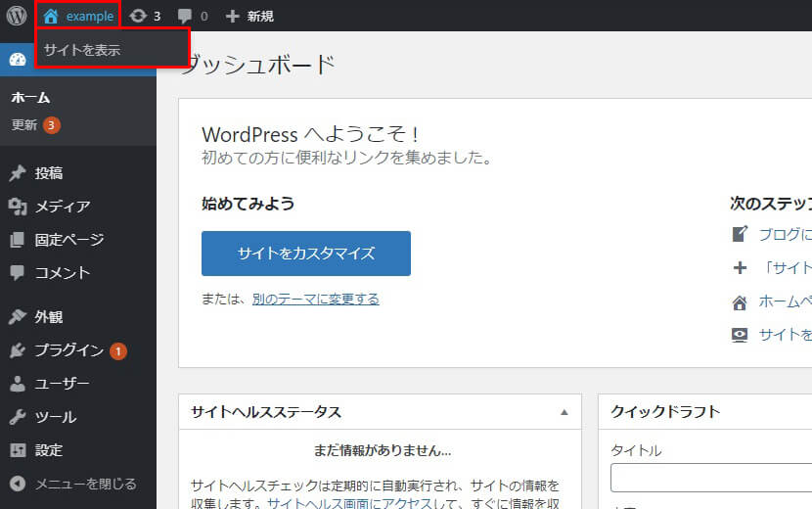812x509 pixels.
Task: Open 固定ページ menu
Action: pos(69,240)
